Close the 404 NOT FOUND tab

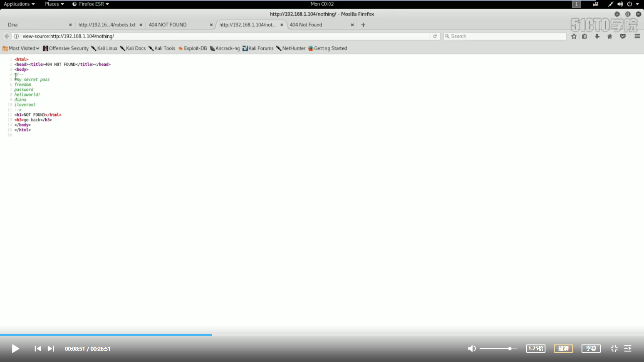pos(211,25)
